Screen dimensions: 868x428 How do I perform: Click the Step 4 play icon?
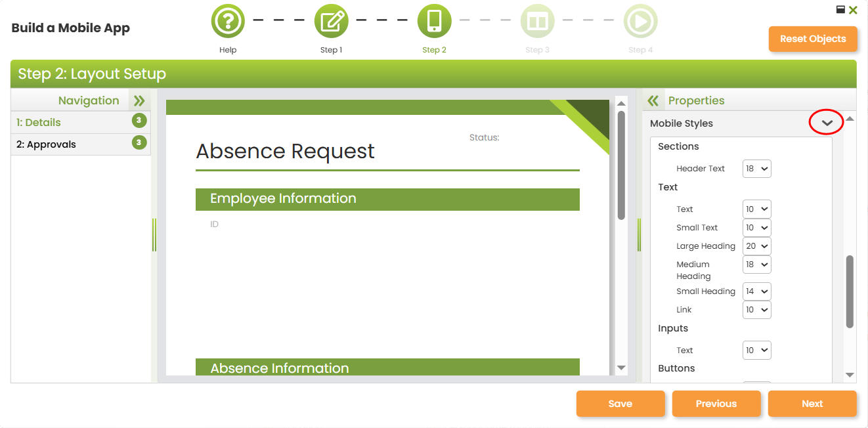point(640,22)
